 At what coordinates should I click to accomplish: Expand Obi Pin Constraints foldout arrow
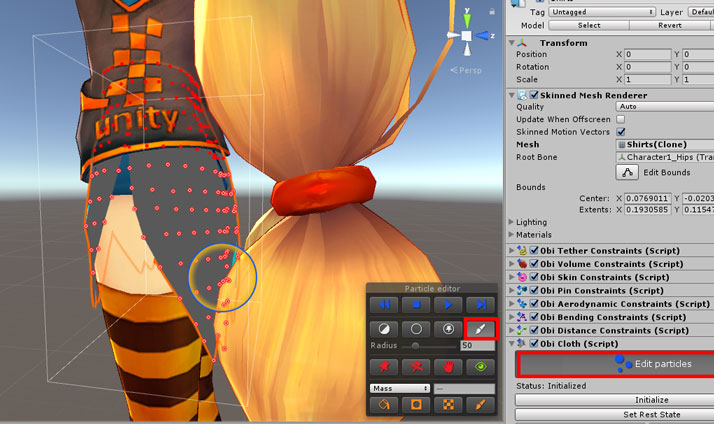tap(511, 290)
